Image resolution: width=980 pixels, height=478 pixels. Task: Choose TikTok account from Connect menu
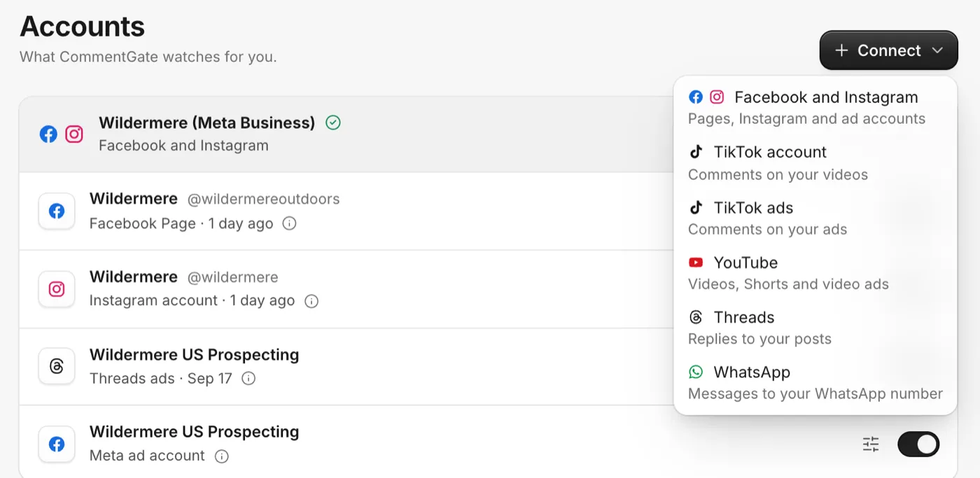coord(815,163)
